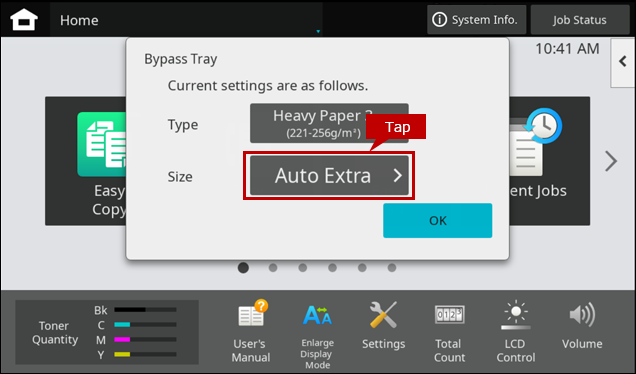Screen dimensions: 636x374
Task: Jump to second page indicator dot
Action: click(273, 268)
